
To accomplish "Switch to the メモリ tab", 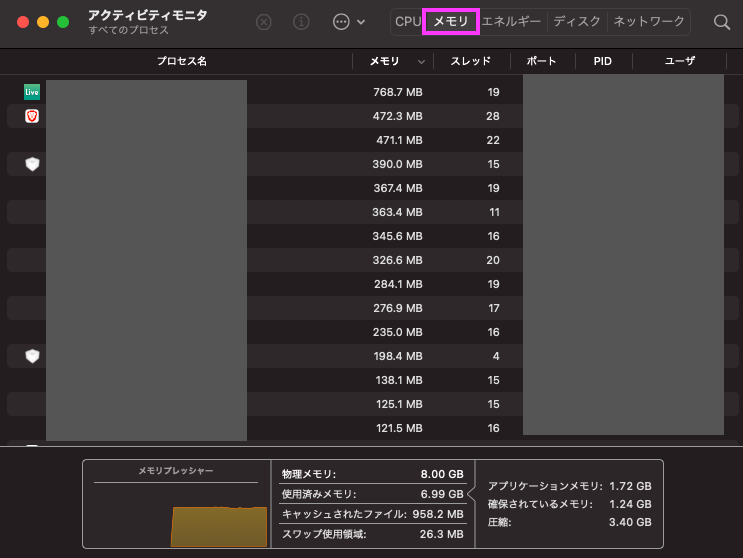I will pyautogui.click(x=451, y=22).
